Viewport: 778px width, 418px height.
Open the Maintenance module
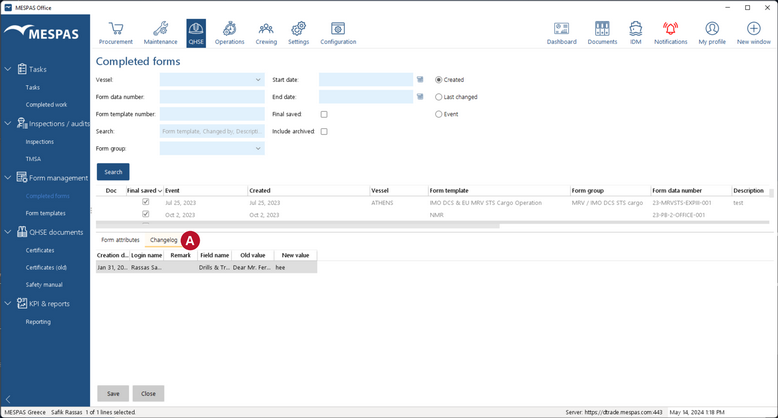pos(160,33)
